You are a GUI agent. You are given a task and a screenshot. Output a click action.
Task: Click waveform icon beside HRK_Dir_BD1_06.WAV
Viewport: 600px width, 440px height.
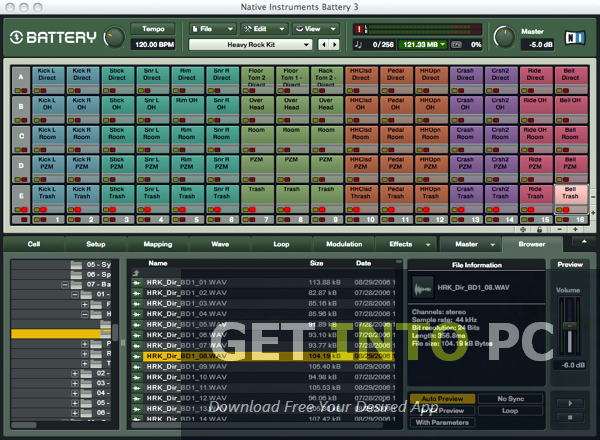[x=136, y=335]
